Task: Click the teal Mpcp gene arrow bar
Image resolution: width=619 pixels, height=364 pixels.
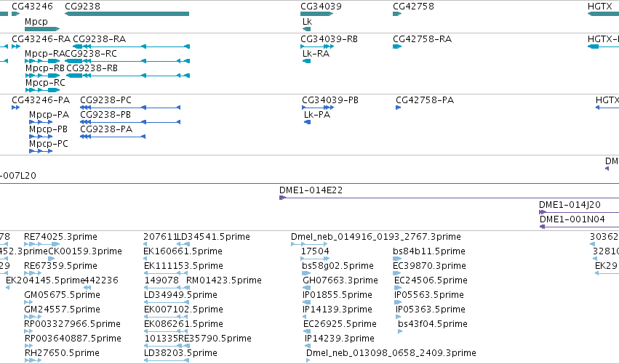Action: pyautogui.click(x=42, y=29)
